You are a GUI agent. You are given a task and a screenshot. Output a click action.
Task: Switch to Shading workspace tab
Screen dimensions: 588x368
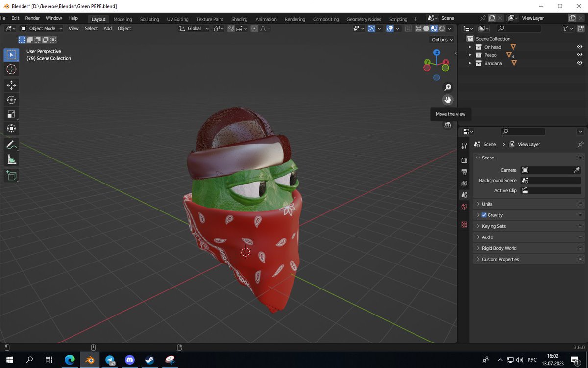coord(240,19)
